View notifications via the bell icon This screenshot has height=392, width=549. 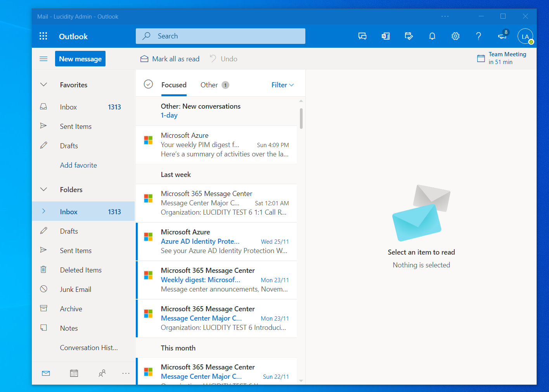pyautogui.click(x=432, y=36)
